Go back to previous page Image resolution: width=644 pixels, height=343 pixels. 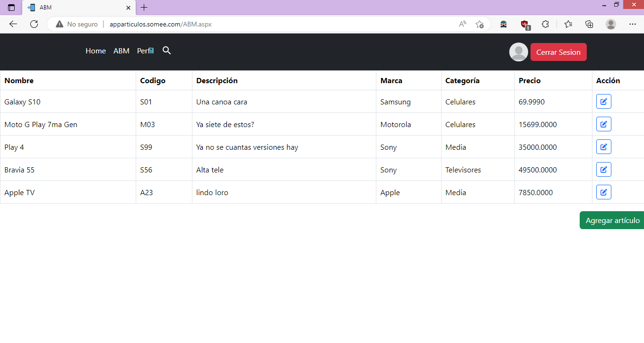point(13,24)
